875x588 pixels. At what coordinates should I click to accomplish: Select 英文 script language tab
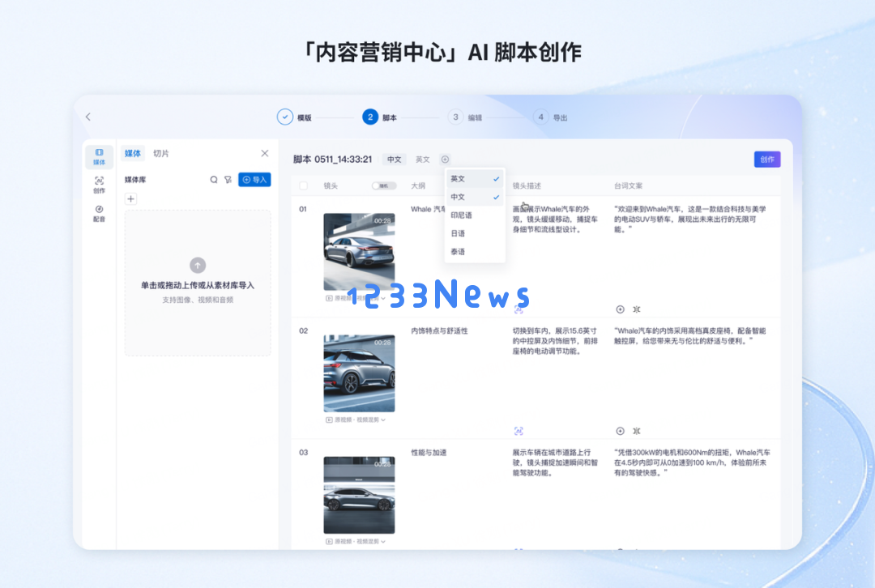pos(422,160)
